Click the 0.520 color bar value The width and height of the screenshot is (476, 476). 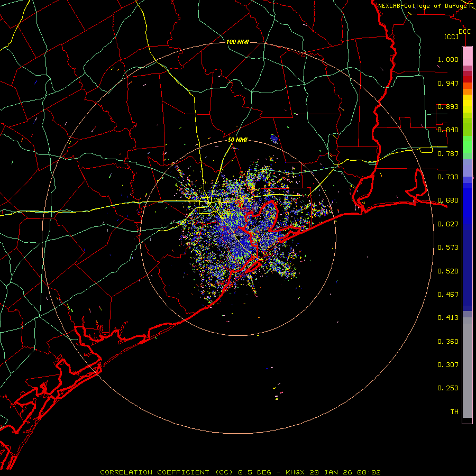(448, 271)
